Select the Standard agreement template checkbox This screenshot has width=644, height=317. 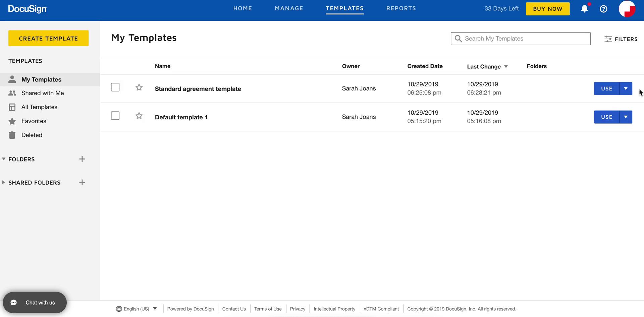point(115,87)
